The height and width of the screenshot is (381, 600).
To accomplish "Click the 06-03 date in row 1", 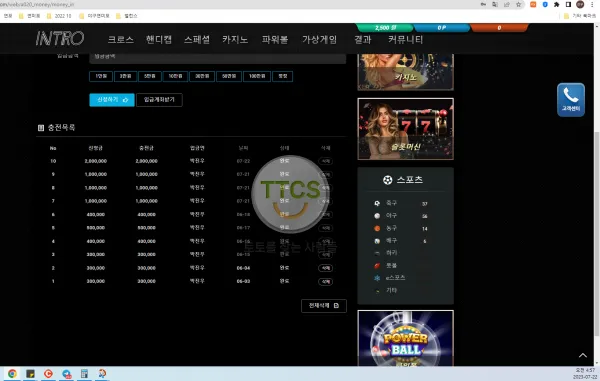I will point(243,281).
